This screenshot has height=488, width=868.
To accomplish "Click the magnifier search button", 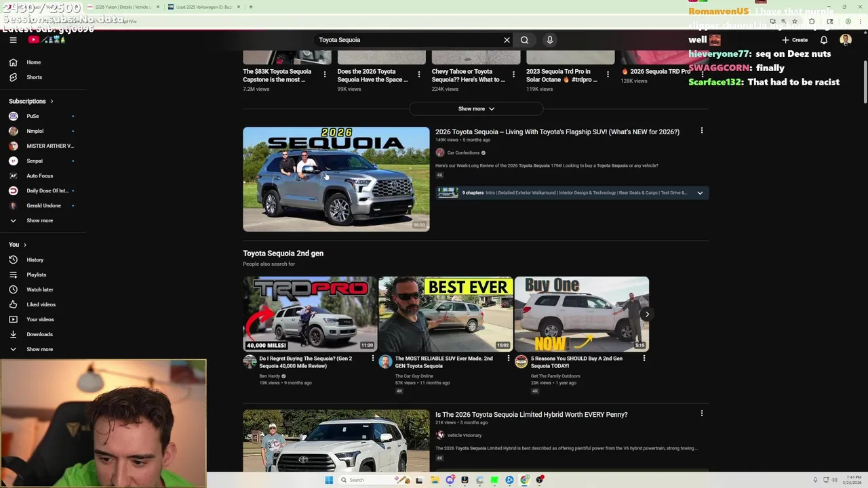I will coord(525,40).
